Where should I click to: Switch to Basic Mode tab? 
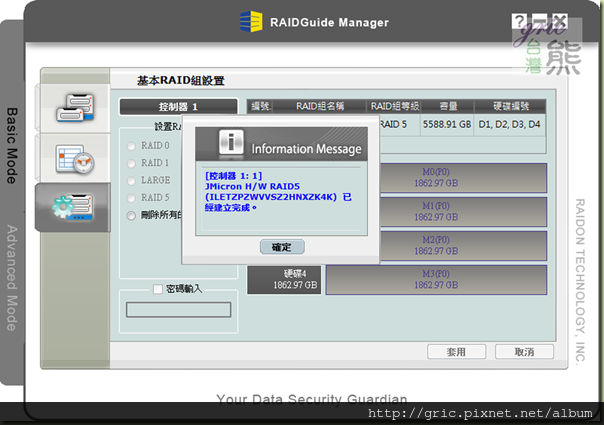pyautogui.click(x=12, y=145)
